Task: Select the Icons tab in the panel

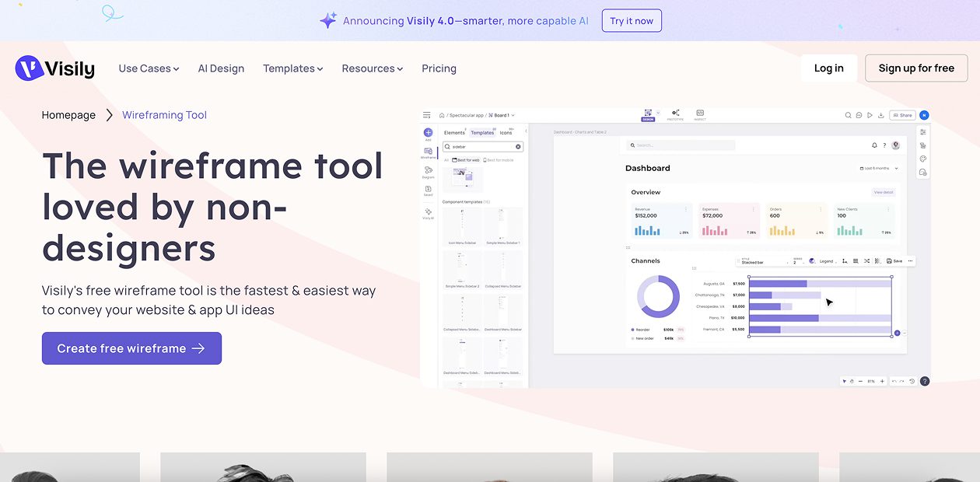Action: tap(505, 131)
